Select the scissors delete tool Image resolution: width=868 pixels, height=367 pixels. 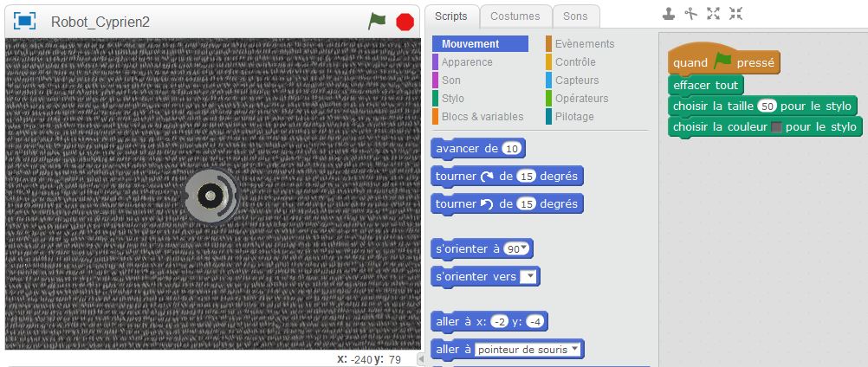point(690,13)
